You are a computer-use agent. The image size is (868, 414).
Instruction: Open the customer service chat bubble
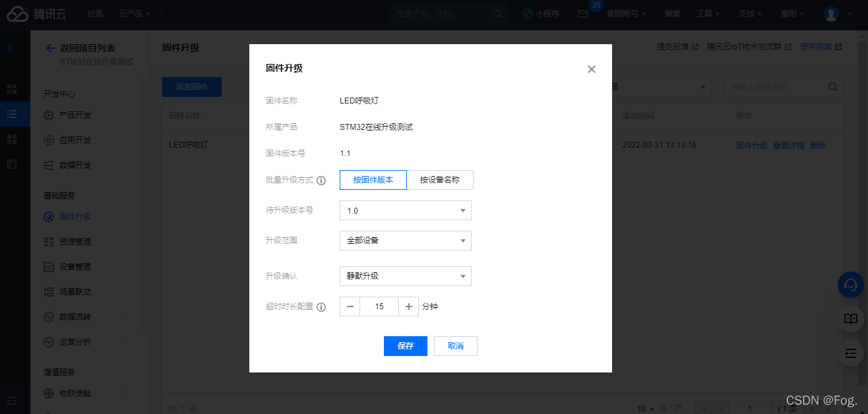(850, 285)
